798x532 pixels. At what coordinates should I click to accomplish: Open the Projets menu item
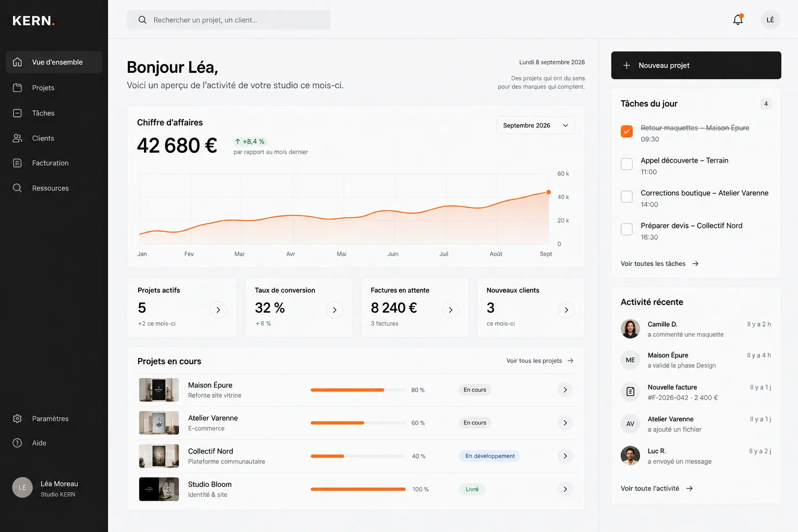coord(54,88)
